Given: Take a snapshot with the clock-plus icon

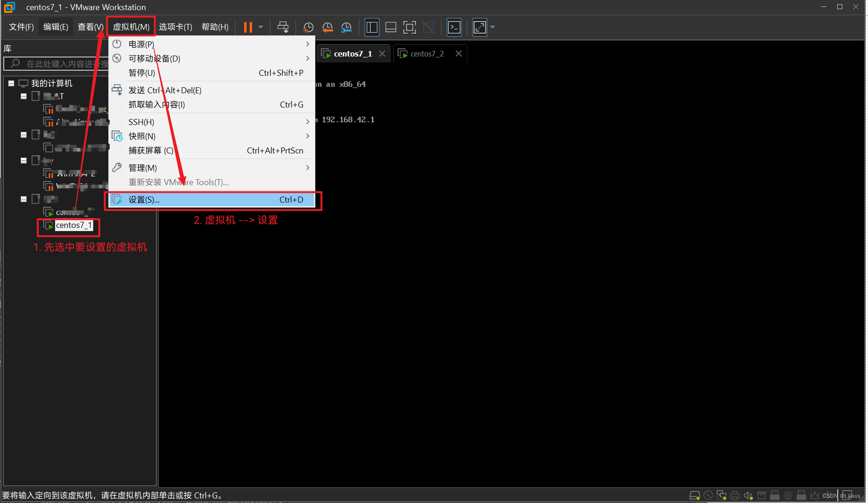Looking at the screenshot, I should point(308,28).
